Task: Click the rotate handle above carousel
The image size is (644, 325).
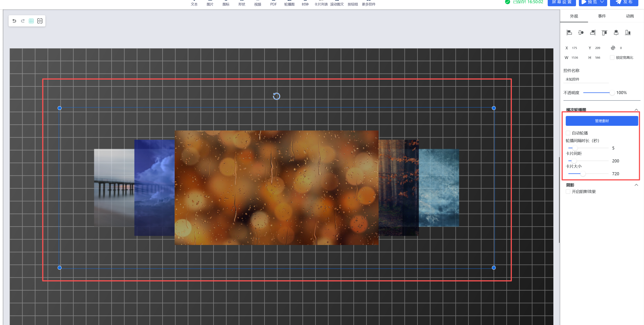Action: coord(277,96)
